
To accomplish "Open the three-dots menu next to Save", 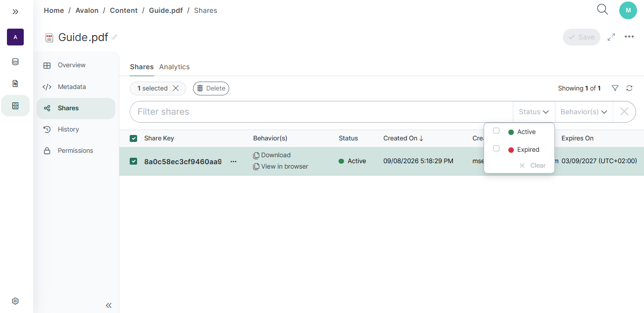I will click(629, 37).
